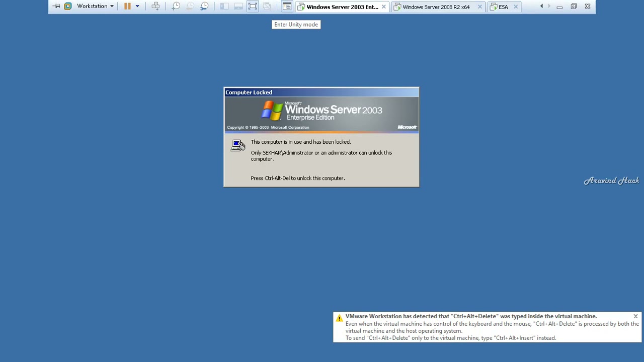Click the VMware Workstation logo icon
Image resolution: width=644 pixels, height=362 pixels.
(68, 7)
